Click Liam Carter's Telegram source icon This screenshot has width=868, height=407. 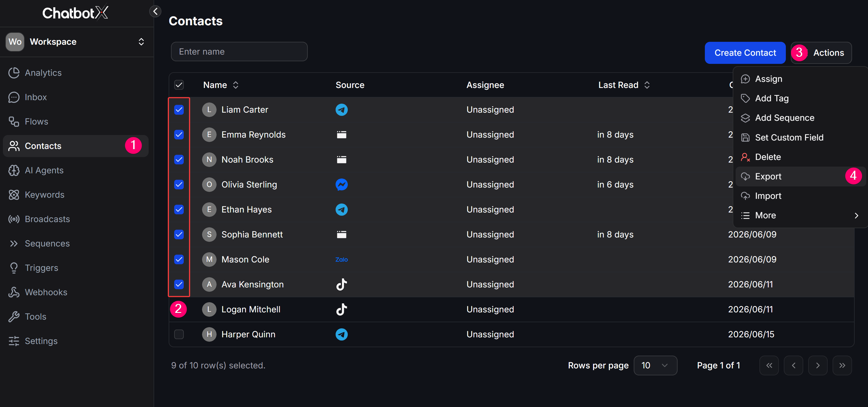(341, 110)
